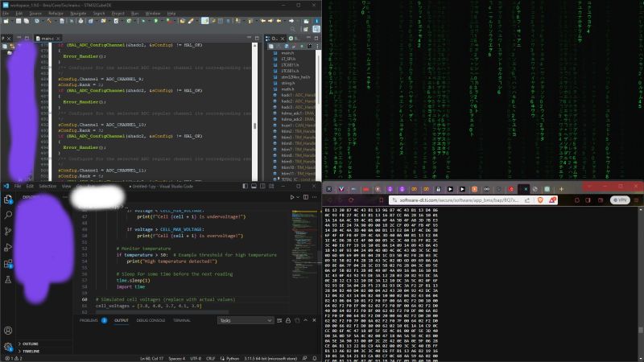
Task: Open the Manage gear in VS Code
Action: pos(8,347)
